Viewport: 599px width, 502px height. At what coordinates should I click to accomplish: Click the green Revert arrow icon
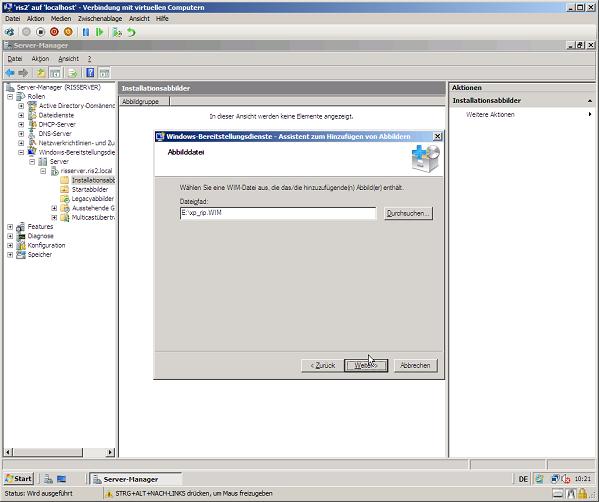tap(131, 32)
